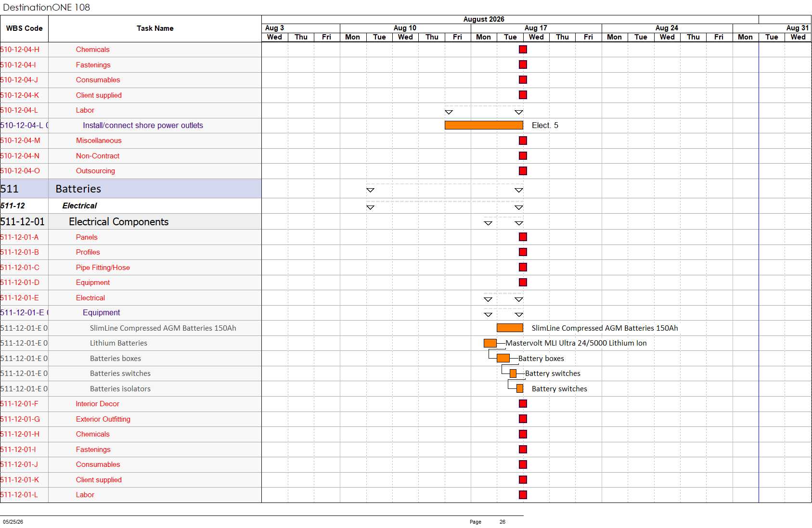Click the Labor 510-12-04-L summary start triangle
This screenshot has width=812, height=528.
click(449, 112)
